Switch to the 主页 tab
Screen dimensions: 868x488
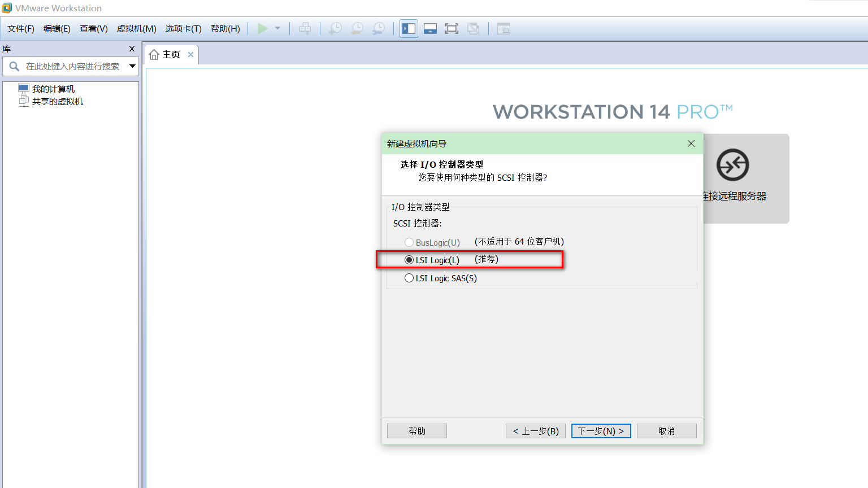[168, 54]
